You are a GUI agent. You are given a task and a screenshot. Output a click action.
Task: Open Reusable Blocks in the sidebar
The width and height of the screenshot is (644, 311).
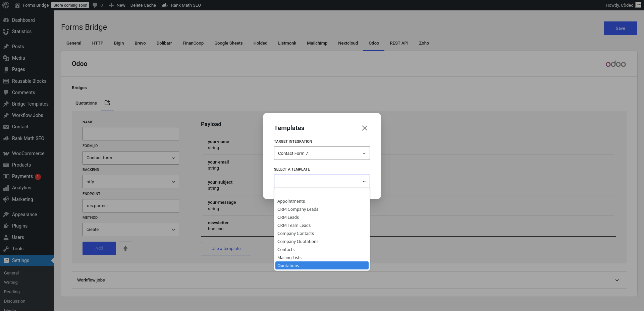(27, 81)
